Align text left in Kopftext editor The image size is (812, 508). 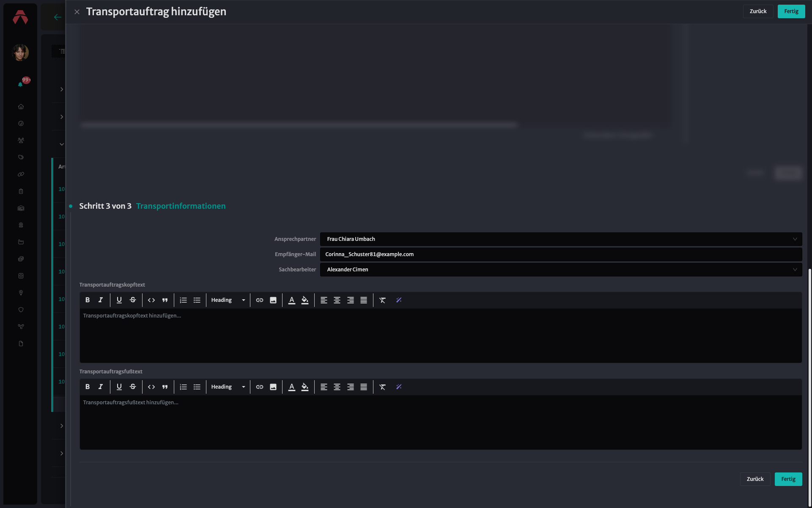324,300
